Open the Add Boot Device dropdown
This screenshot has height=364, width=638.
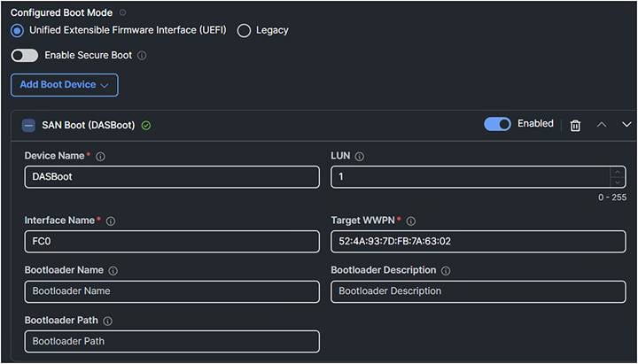click(x=64, y=85)
